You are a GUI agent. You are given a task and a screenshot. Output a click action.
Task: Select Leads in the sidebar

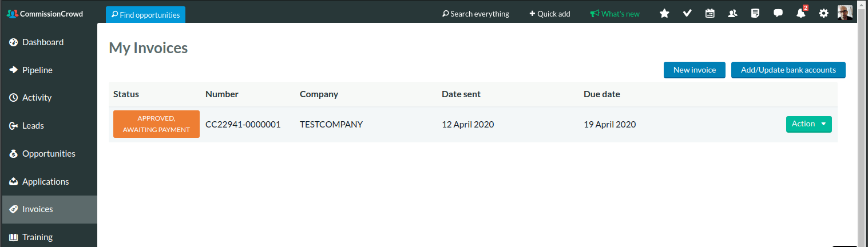[x=33, y=126]
